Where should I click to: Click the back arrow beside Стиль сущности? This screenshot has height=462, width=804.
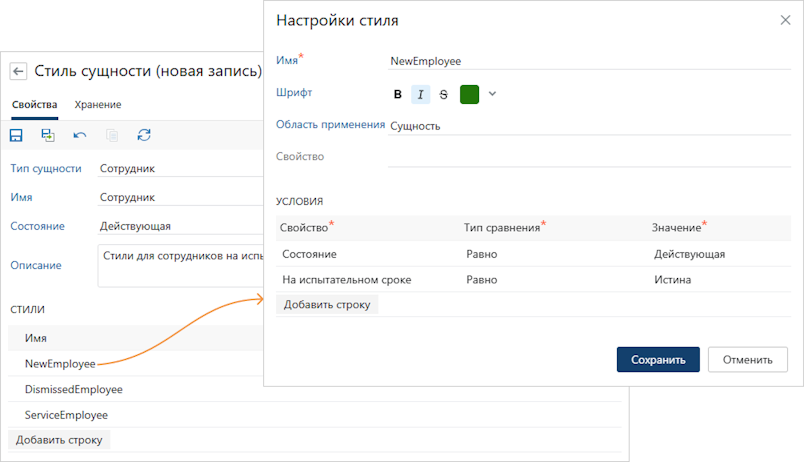pos(18,71)
